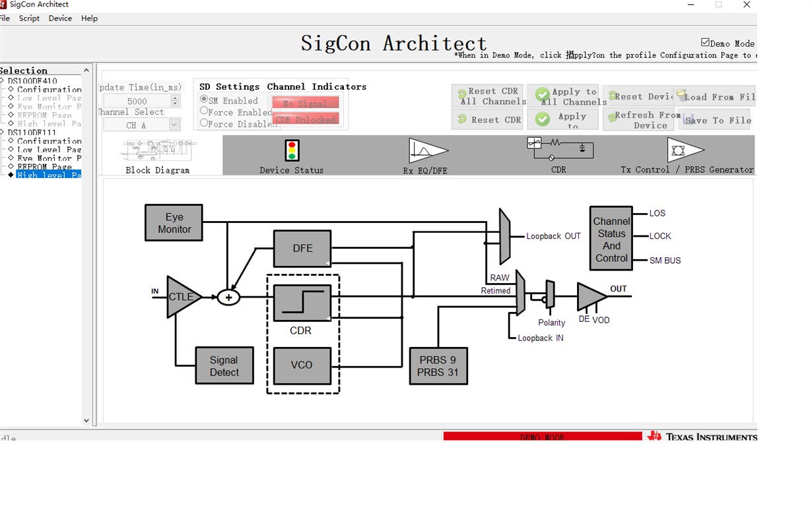Click the No Signal red indicator
This screenshot has height=506, width=812.
coord(306,103)
